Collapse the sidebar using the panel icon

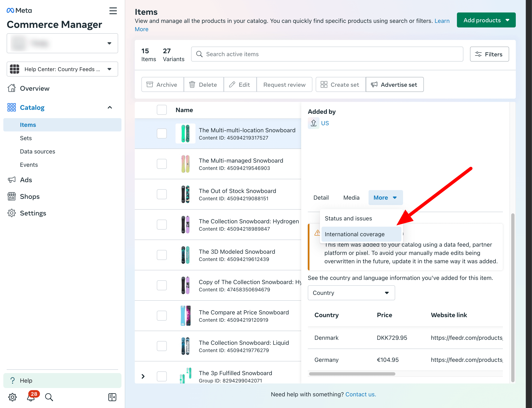112,397
